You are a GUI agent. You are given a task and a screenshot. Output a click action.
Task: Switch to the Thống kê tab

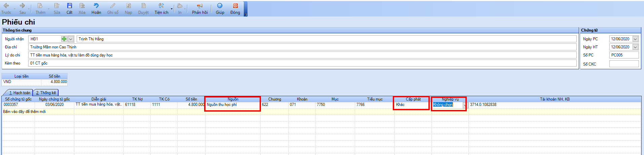(x=46, y=93)
